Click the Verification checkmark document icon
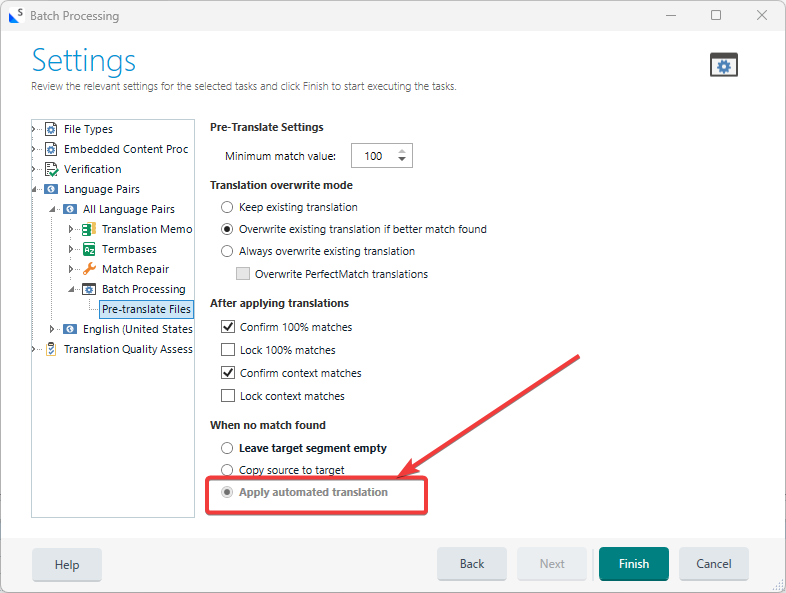This screenshot has width=786, height=593. (x=51, y=169)
